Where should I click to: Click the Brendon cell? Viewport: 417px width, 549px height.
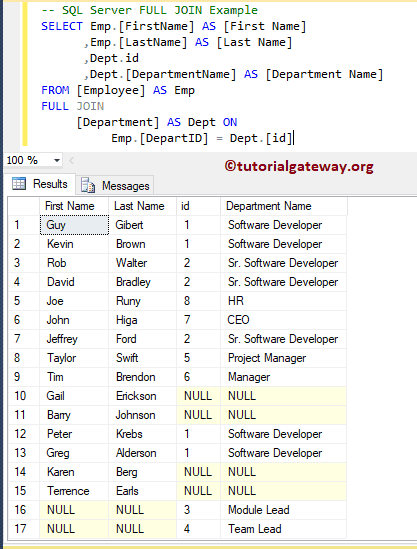point(143,377)
